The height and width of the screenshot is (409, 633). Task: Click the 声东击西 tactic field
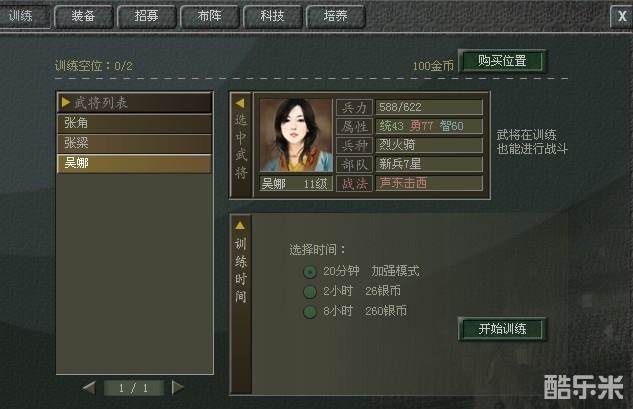(429, 183)
